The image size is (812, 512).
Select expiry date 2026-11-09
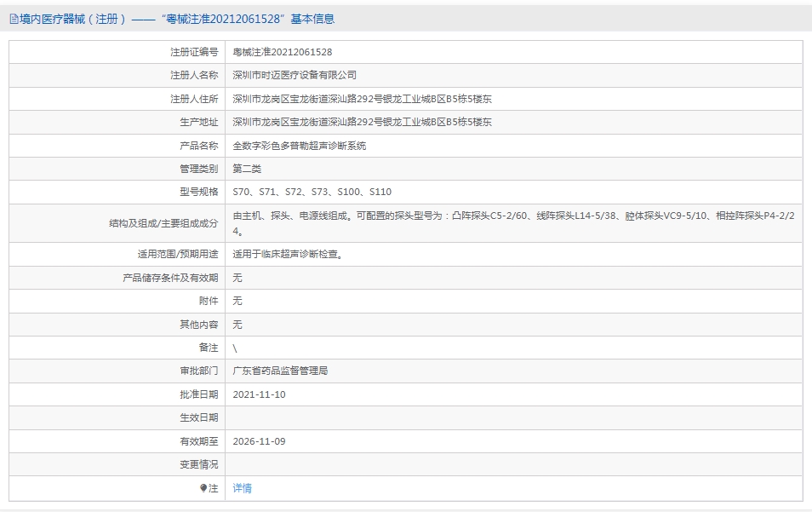[x=259, y=441]
